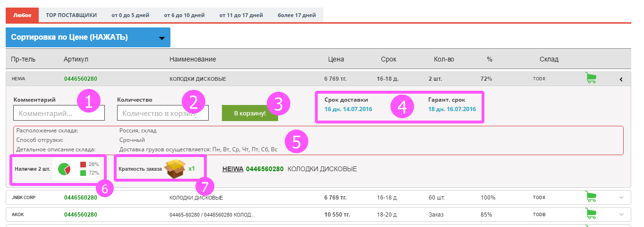Focus the Комментарий input field
644x227 pixels.
[59, 113]
